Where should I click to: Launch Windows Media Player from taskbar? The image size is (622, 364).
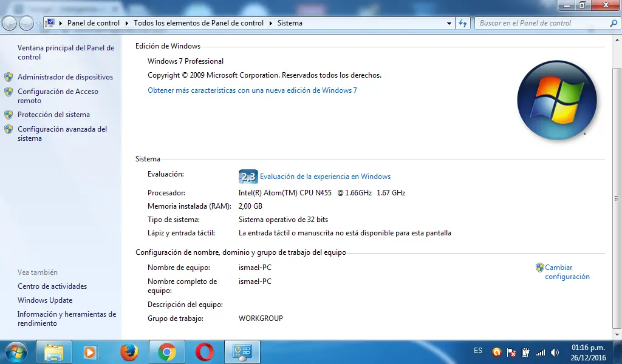point(91,352)
